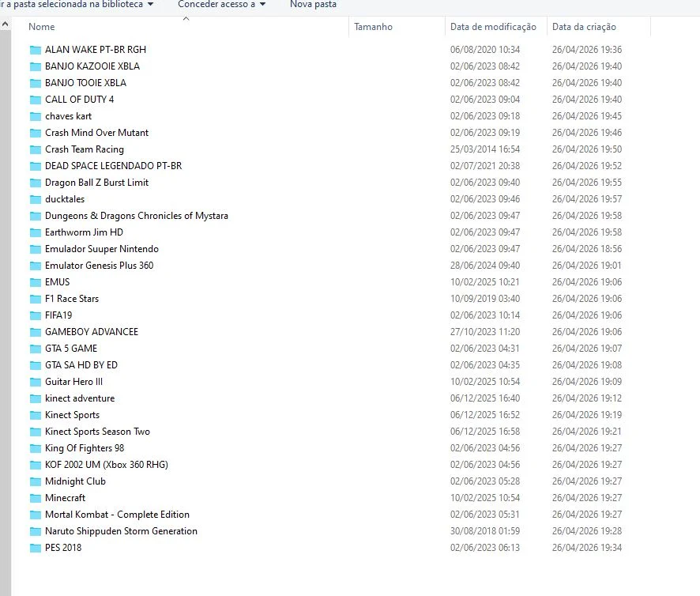
Task: Sort by the Tamanho column header
Action: (397, 27)
